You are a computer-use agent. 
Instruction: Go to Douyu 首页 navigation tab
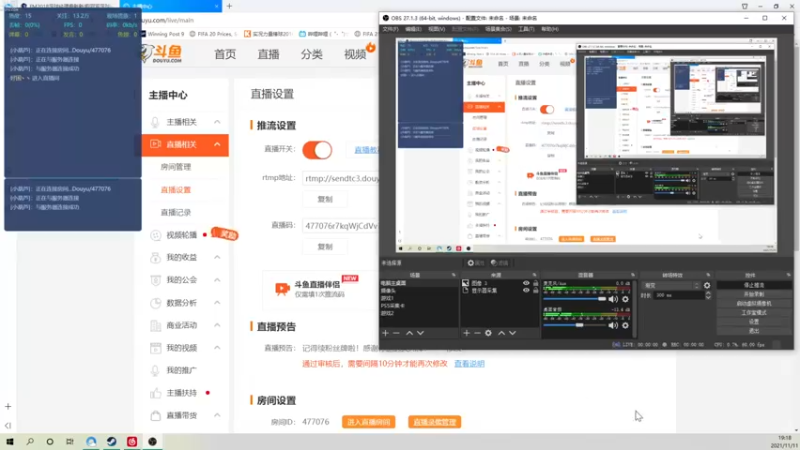click(225, 54)
